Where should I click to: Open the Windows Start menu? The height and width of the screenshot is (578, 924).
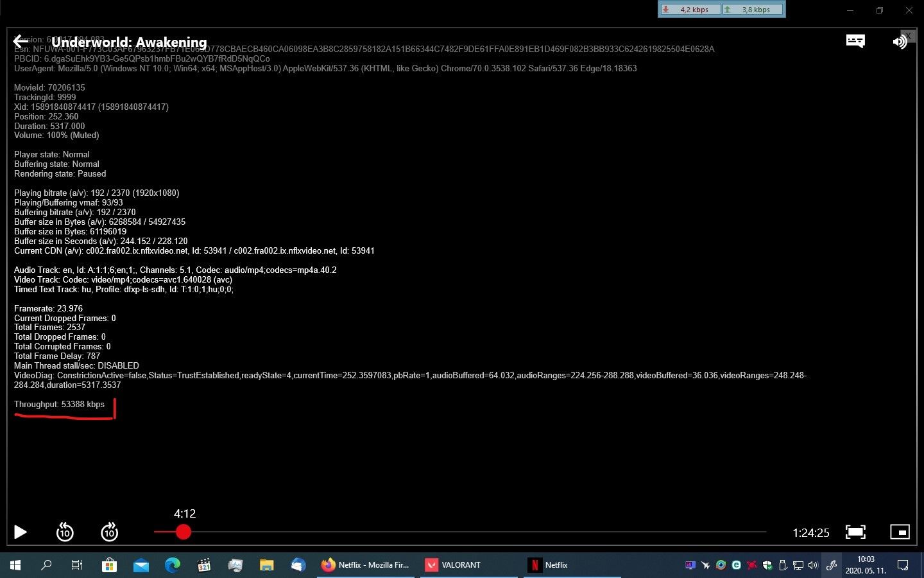[15, 565]
